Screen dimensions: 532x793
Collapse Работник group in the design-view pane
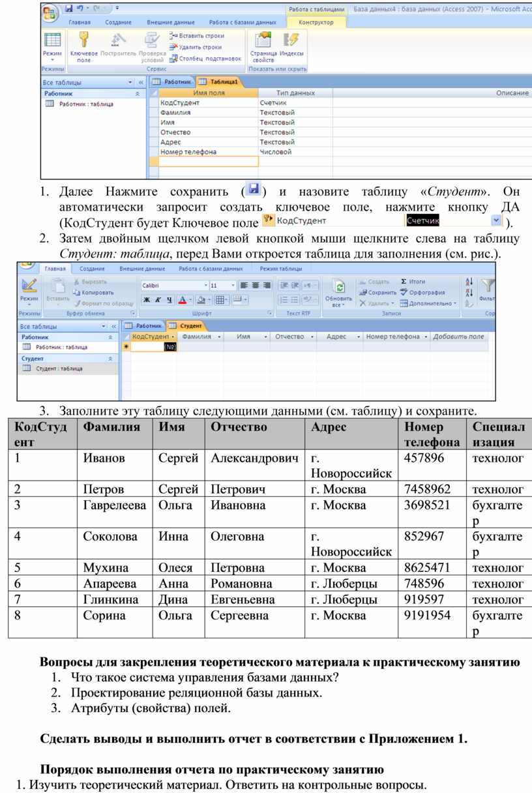[x=137, y=94]
